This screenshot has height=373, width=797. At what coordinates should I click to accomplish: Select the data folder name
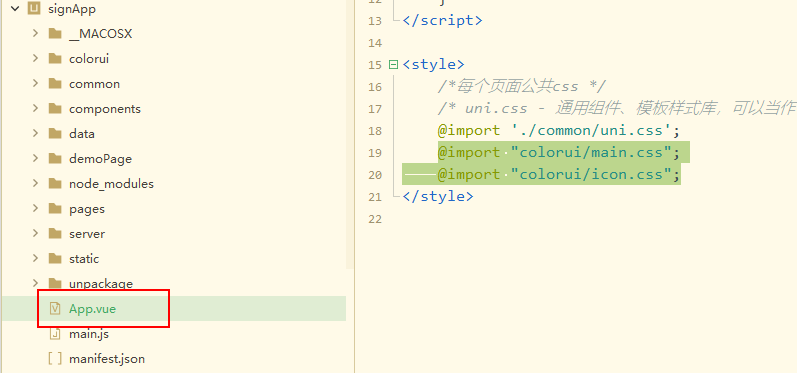[x=82, y=133]
